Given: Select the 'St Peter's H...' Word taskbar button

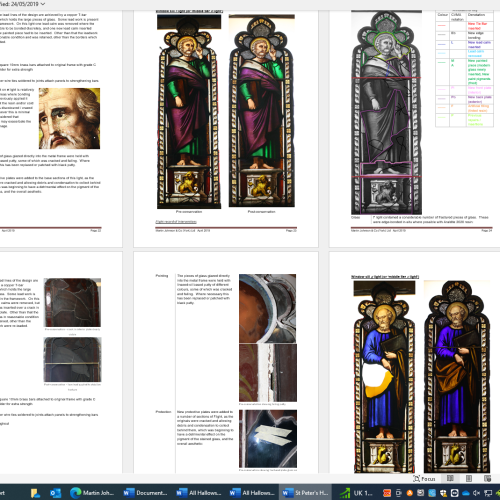Looking at the screenshot, I should click(x=305, y=493).
